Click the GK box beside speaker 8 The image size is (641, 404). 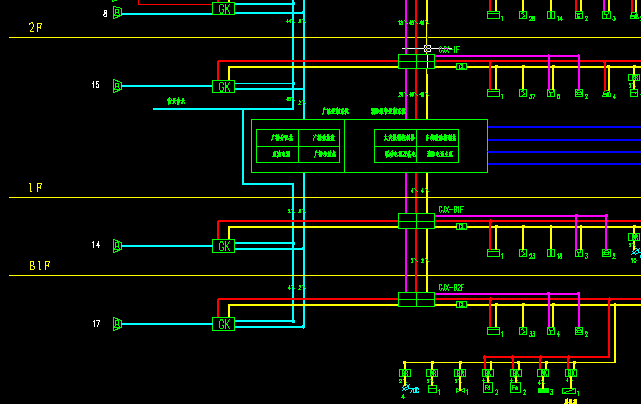tap(224, 9)
